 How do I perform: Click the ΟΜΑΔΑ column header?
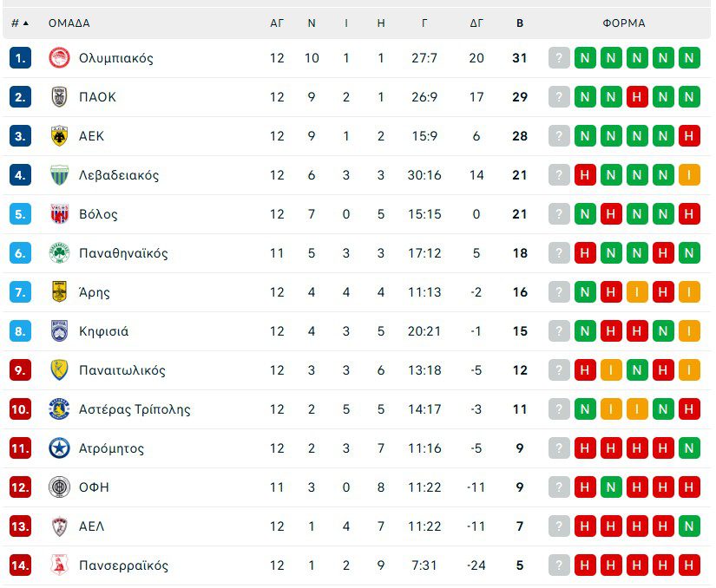point(69,23)
